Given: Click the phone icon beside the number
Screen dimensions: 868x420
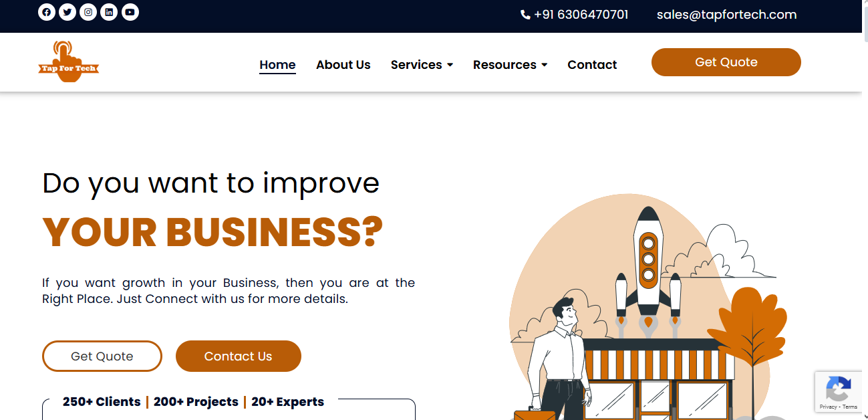Looking at the screenshot, I should tap(525, 15).
